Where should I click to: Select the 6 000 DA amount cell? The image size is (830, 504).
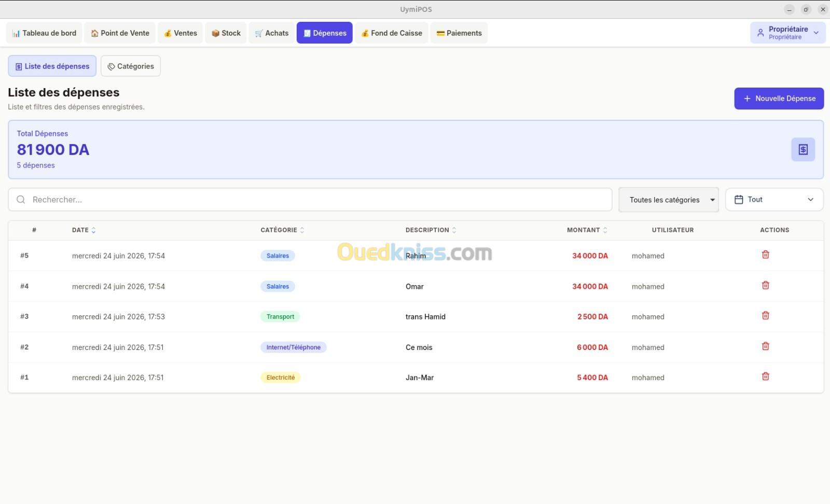(592, 347)
